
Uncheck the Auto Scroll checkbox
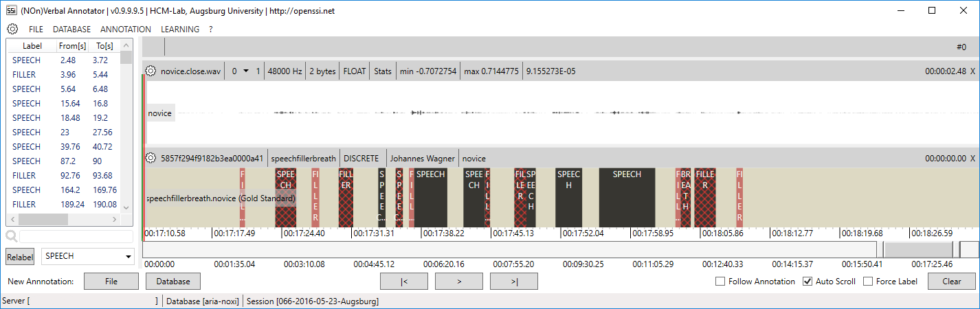click(808, 282)
